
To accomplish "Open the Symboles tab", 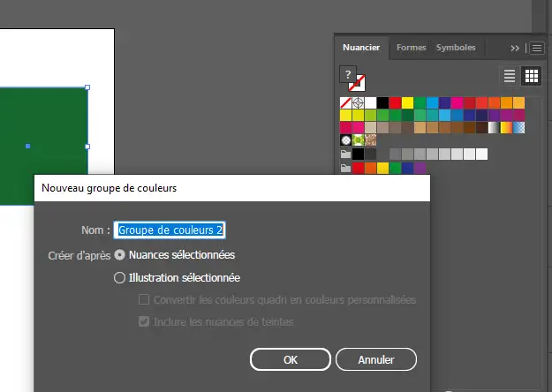I will click(456, 48).
